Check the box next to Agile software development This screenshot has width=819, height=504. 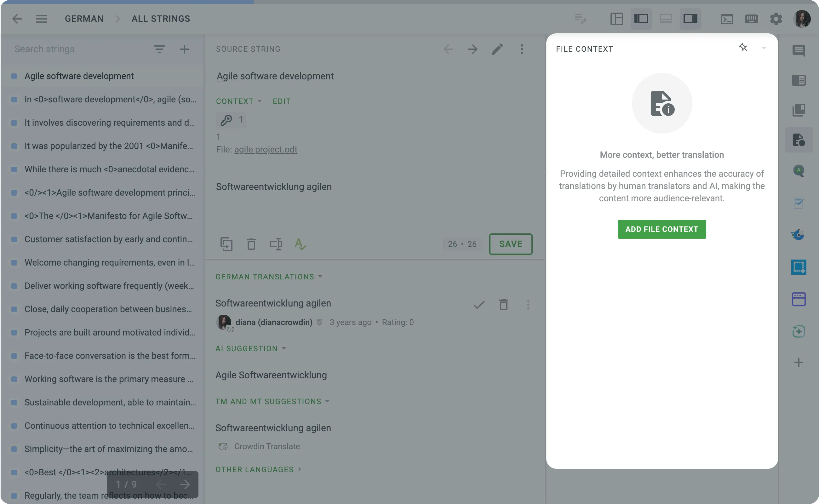[14, 76]
